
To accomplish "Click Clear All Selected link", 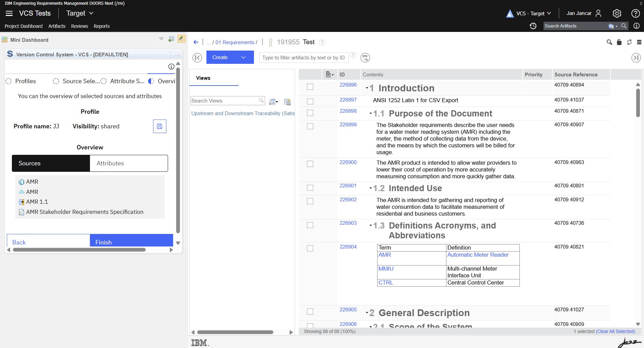I will 615,331.
